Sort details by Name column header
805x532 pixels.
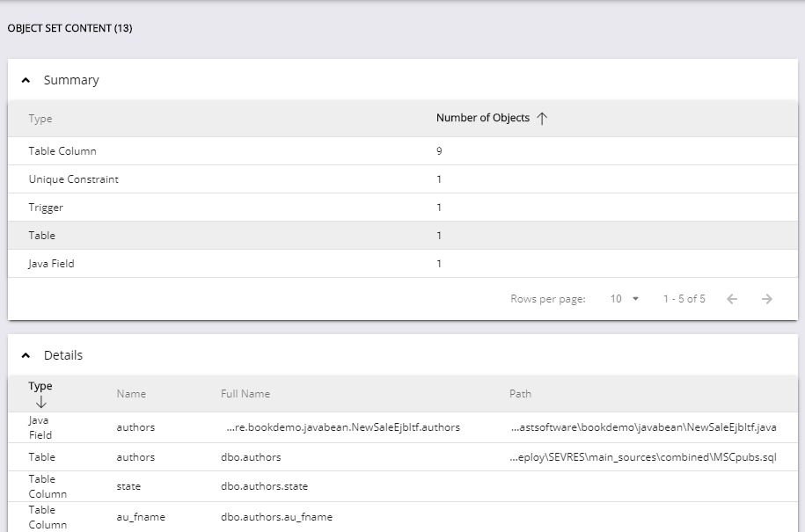131,394
